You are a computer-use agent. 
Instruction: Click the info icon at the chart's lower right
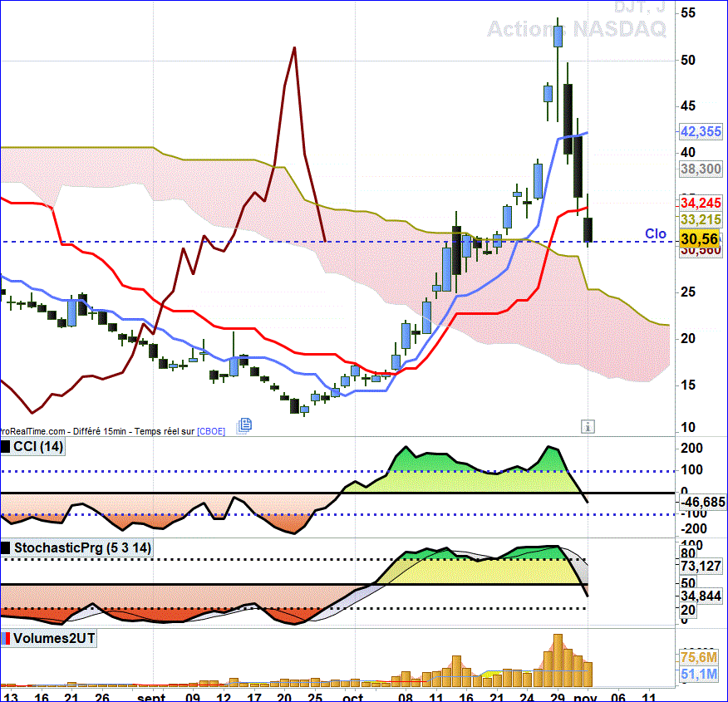point(588,426)
